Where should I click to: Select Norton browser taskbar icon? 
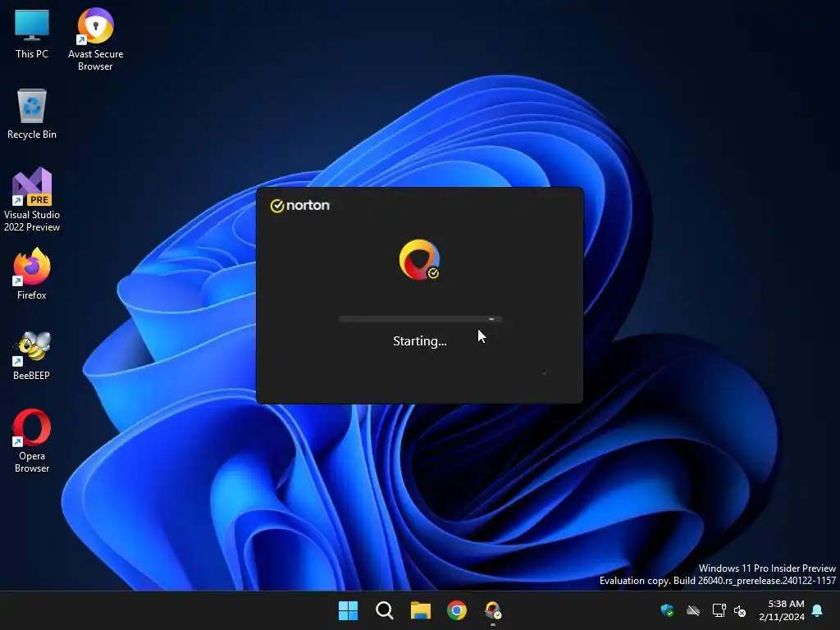click(493, 610)
